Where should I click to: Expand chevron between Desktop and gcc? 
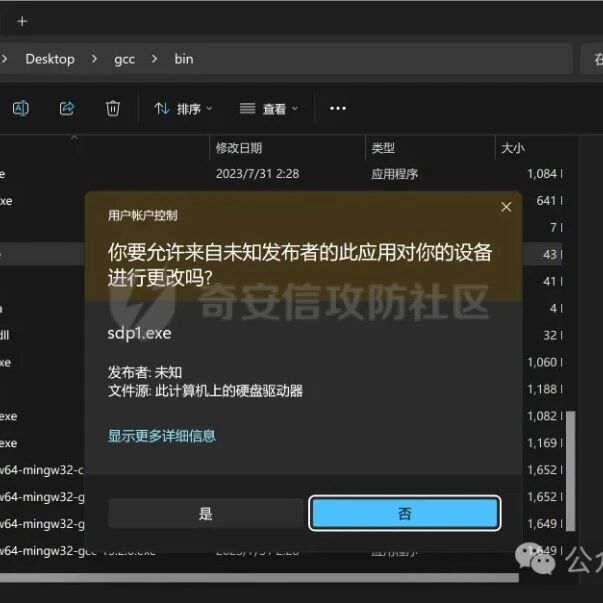pyautogui.click(x=94, y=59)
